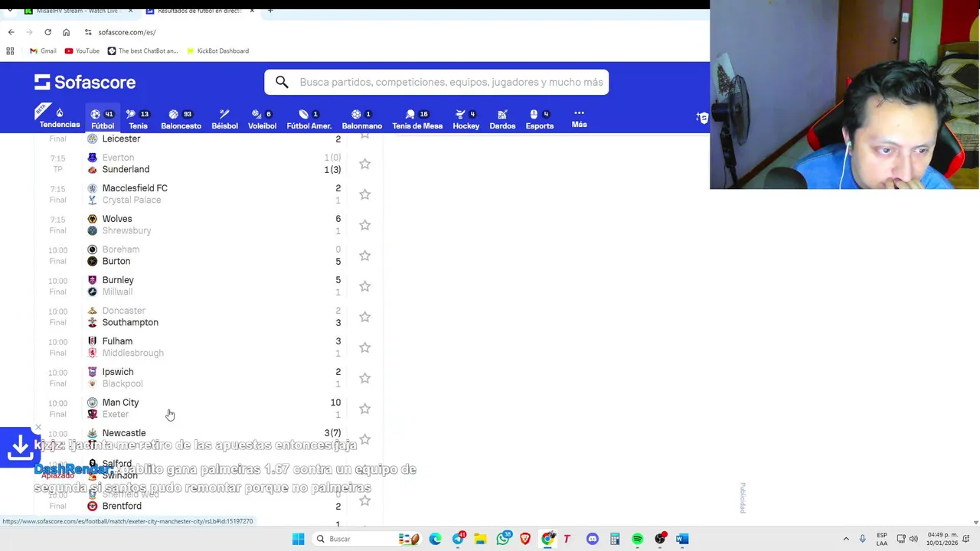Focus the Sofascore search box
Viewport: 980px width, 551px height.
[x=436, y=82]
